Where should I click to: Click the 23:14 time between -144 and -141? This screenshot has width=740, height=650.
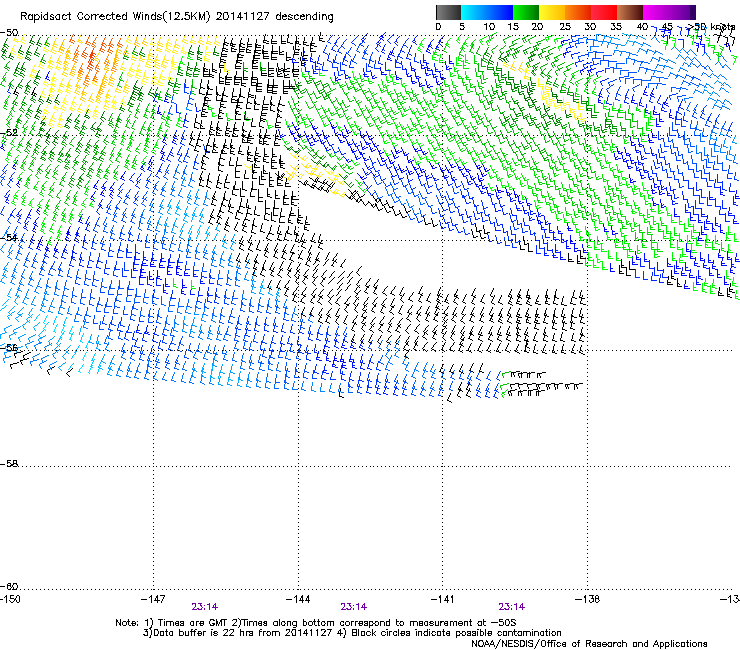click(354, 607)
